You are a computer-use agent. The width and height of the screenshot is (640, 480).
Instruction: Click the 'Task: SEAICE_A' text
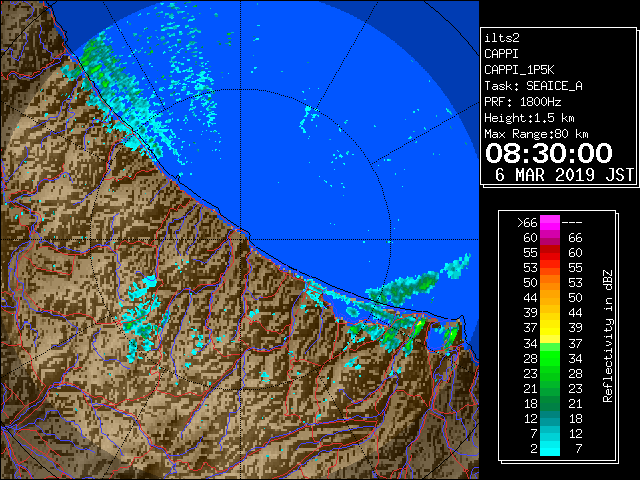pos(533,86)
